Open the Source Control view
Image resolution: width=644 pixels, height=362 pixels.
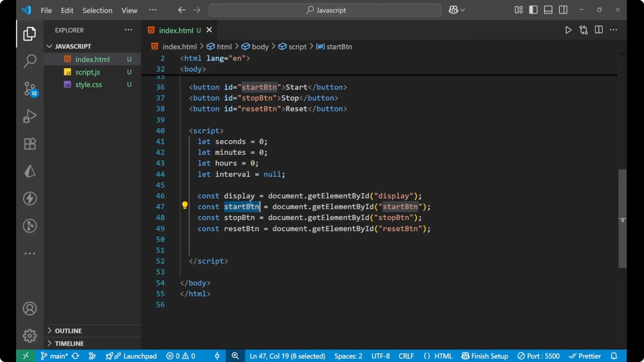(30, 89)
